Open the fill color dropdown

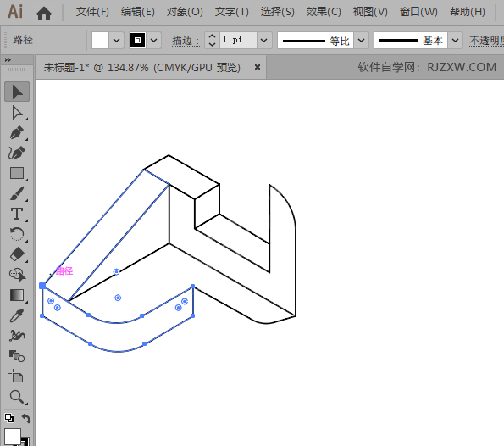pyautogui.click(x=116, y=41)
